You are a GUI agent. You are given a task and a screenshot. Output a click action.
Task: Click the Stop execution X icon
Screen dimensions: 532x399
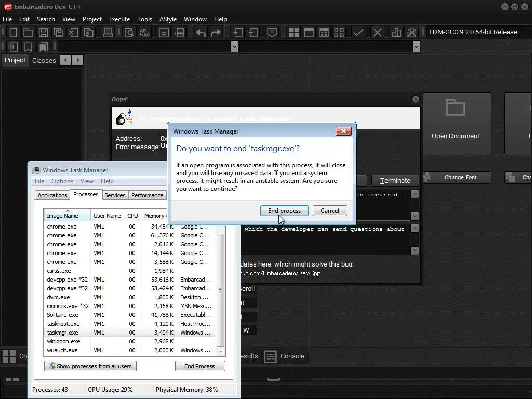pos(377,33)
